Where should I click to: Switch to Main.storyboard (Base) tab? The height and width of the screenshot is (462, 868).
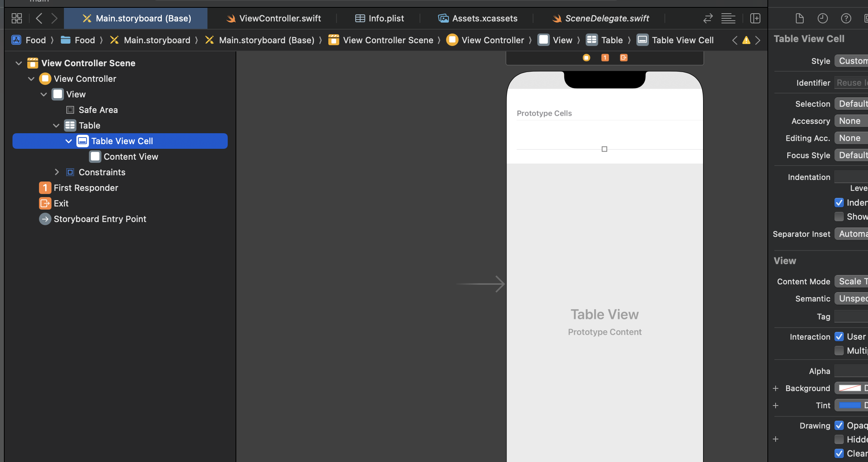136,18
